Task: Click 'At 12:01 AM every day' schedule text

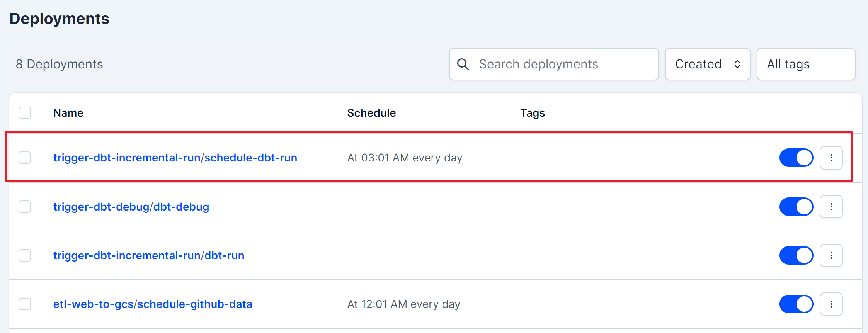Action: point(403,304)
